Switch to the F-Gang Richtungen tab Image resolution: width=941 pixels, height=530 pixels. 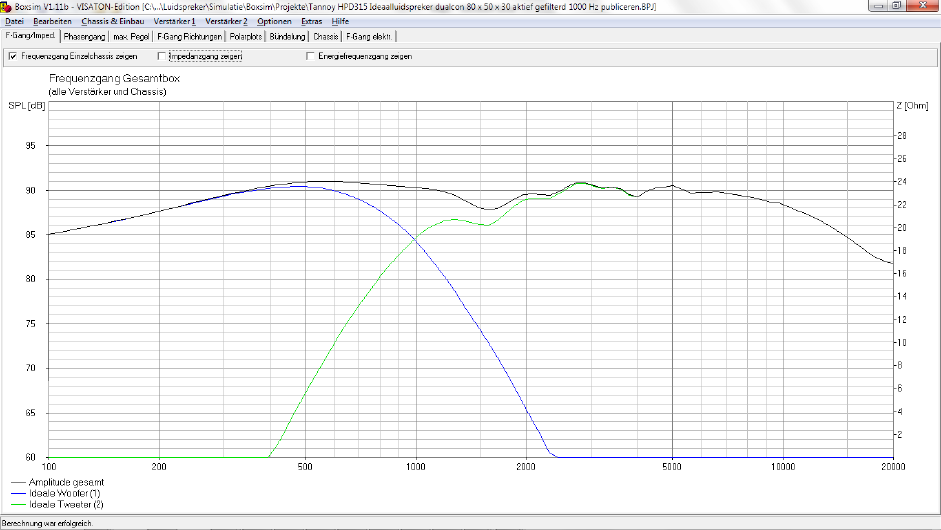189,37
